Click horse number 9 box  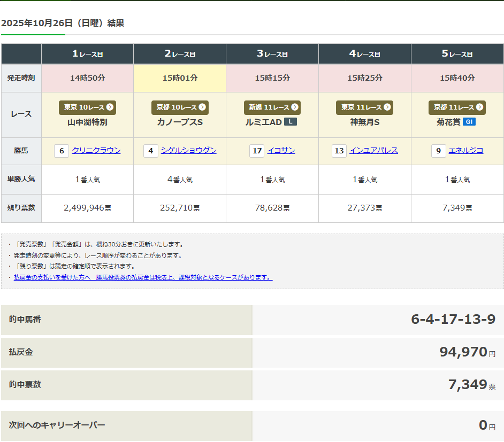click(439, 151)
